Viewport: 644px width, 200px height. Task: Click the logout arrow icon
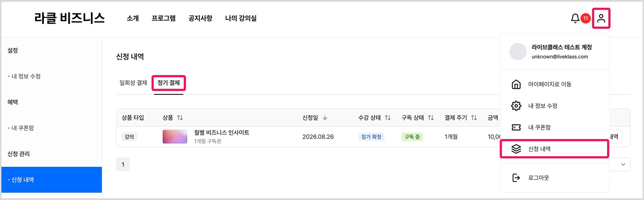[x=516, y=178]
